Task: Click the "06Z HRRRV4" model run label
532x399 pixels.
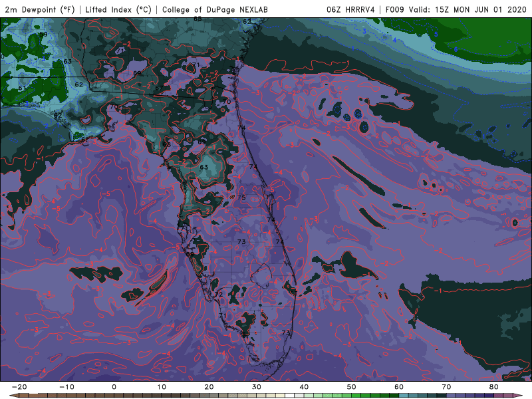Action: point(350,9)
